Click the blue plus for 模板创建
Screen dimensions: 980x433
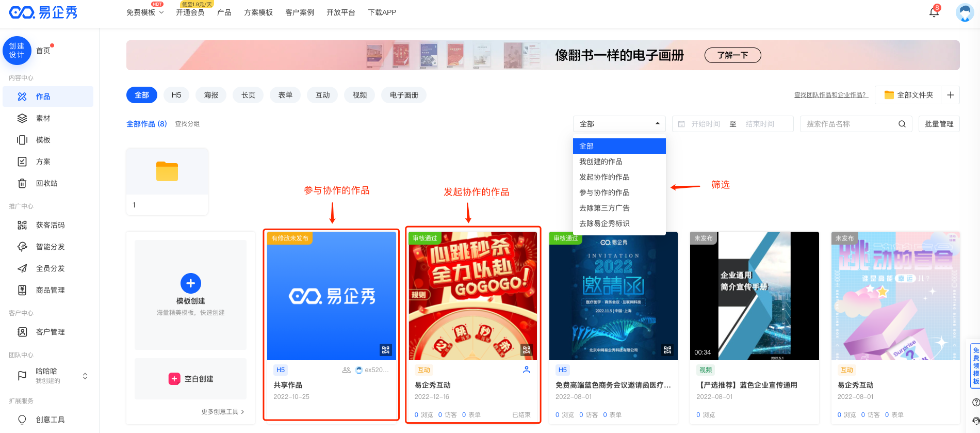191,283
